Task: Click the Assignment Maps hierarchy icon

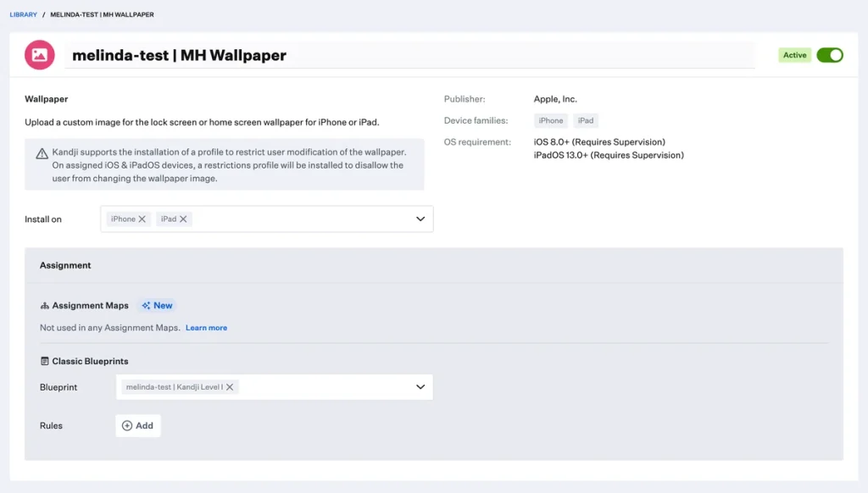Action: coord(45,306)
